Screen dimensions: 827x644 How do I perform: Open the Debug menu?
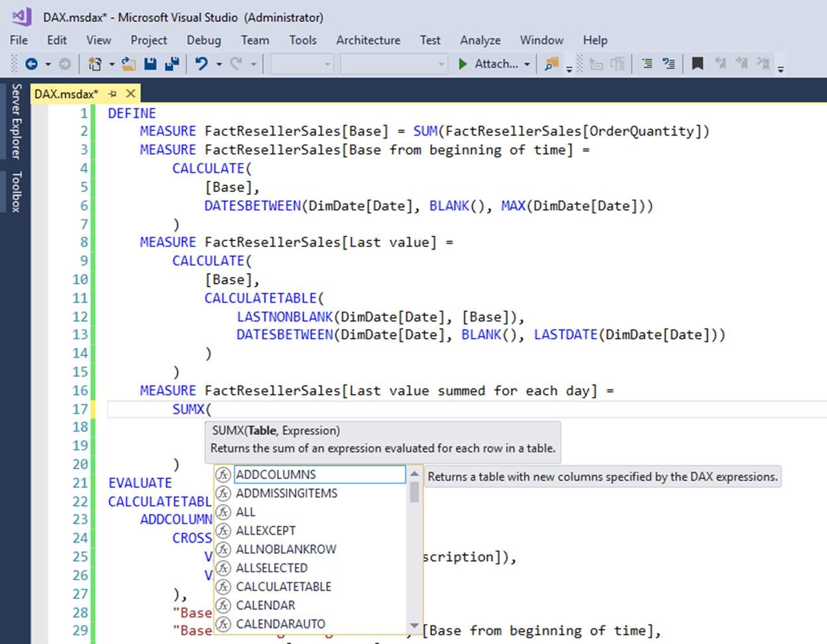[203, 40]
